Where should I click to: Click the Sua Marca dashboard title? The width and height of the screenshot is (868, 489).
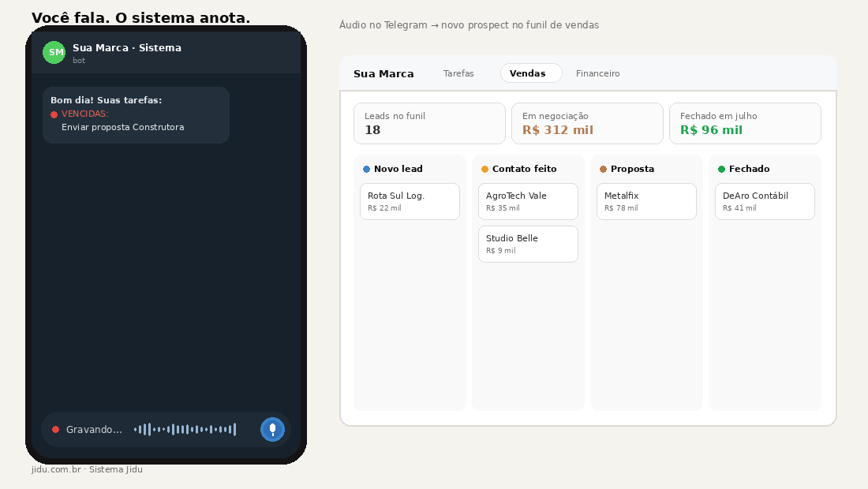pos(383,73)
